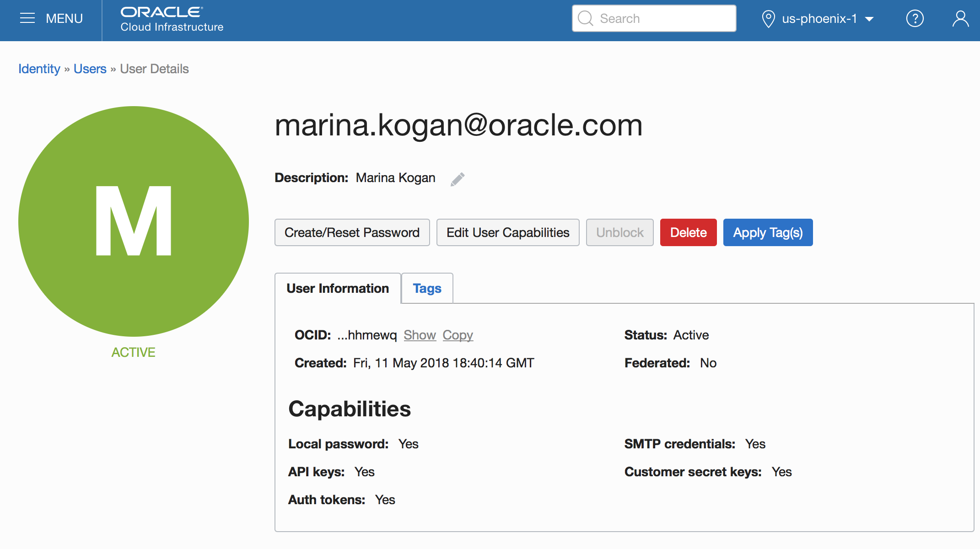Switch to the Tags tab
Image resolution: width=980 pixels, height=549 pixels.
pos(427,289)
